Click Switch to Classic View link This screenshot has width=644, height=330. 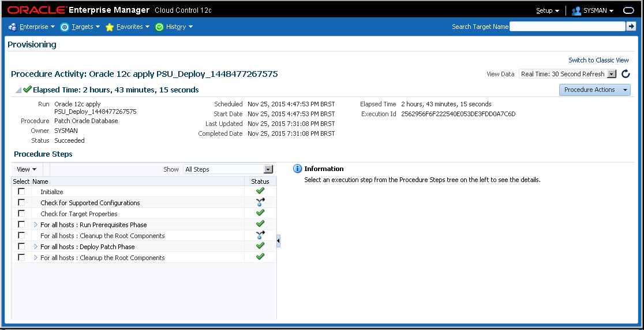tap(598, 60)
